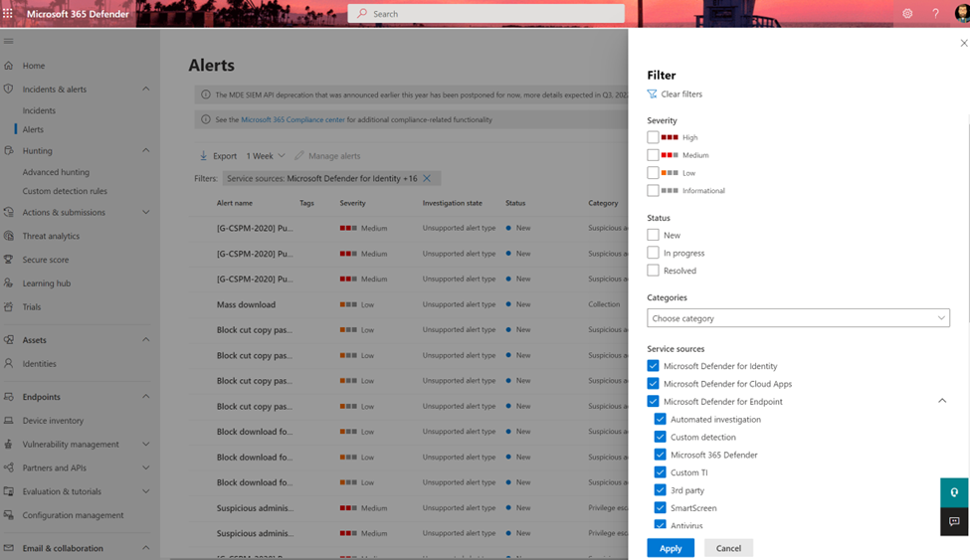The width and height of the screenshot is (970, 560).
Task: Uncheck the SmartScreen source checkbox
Action: pos(660,507)
